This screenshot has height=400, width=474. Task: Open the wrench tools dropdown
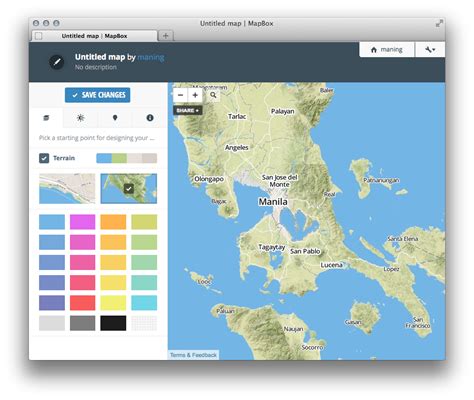(x=430, y=50)
